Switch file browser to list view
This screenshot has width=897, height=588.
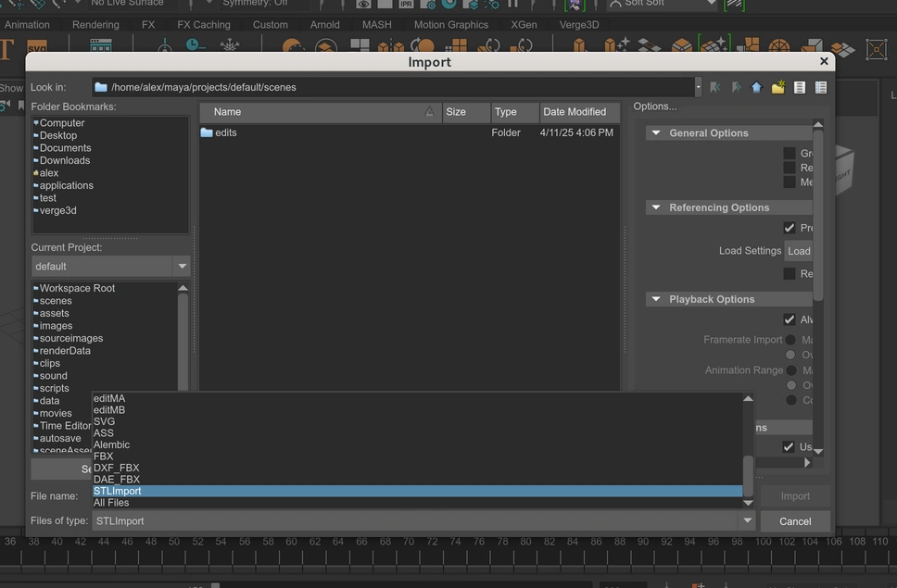pos(799,87)
